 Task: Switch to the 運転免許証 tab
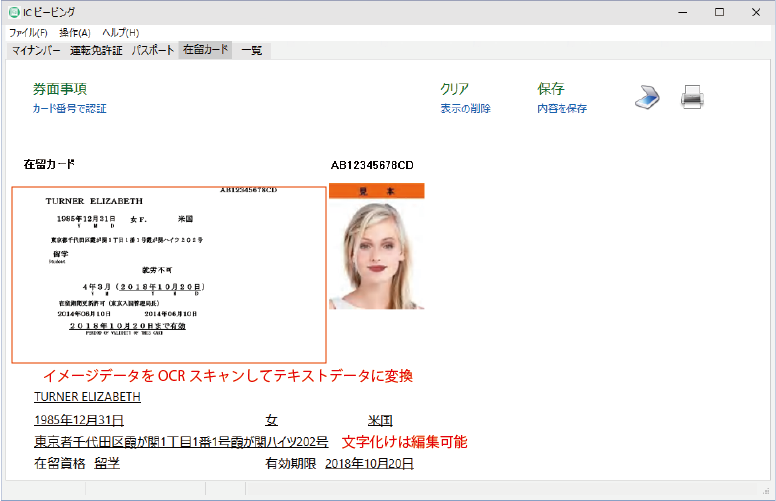97,50
